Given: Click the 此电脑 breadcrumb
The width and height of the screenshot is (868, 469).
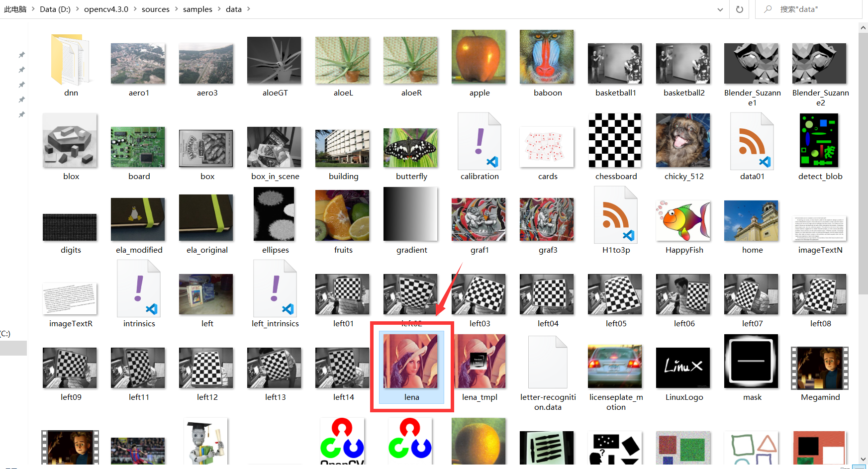Looking at the screenshot, I should (15, 9).
